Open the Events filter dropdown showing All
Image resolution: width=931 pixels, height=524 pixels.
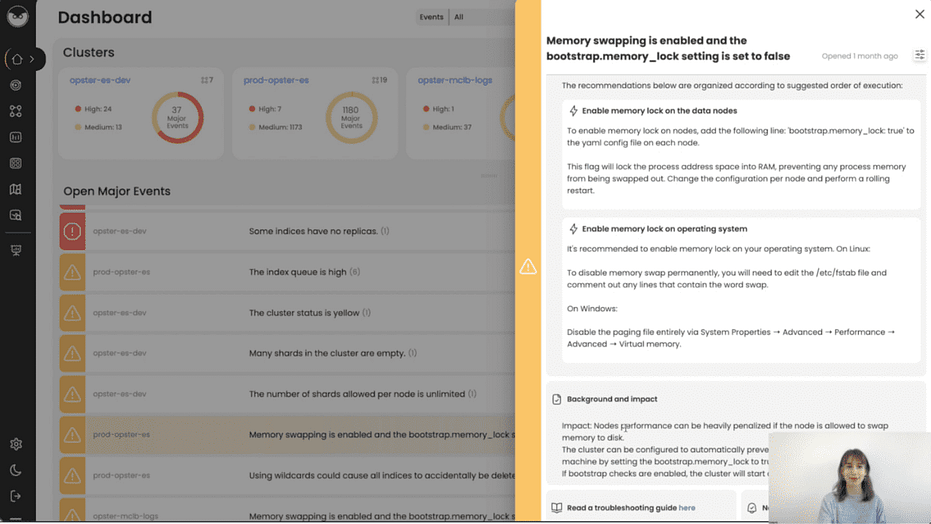pyautogui.click(x=480, y=17)
